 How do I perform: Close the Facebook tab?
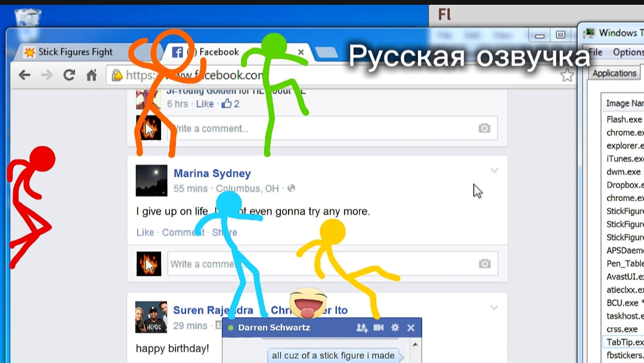tap(301, 52)
